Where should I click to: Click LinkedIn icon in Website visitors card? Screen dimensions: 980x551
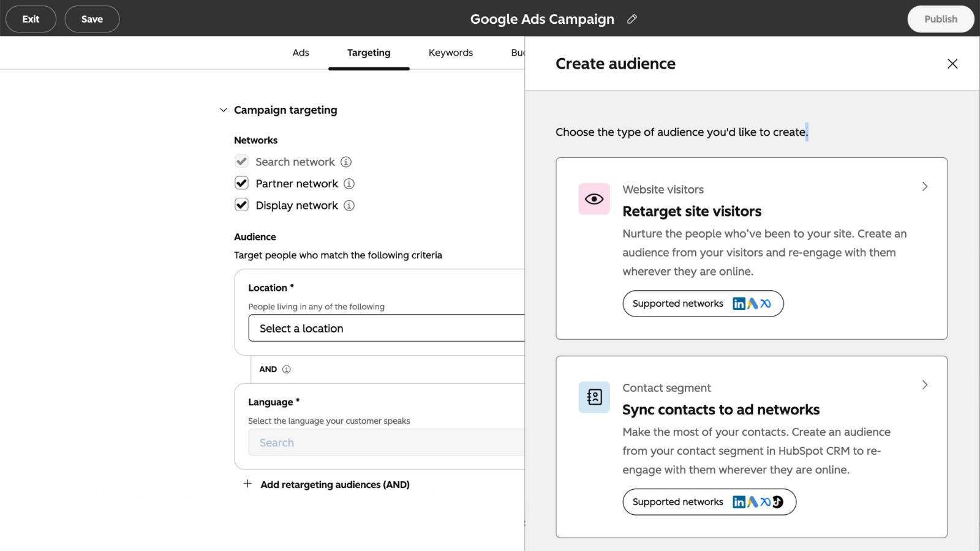pyautogui.click(x=739, y=304)
